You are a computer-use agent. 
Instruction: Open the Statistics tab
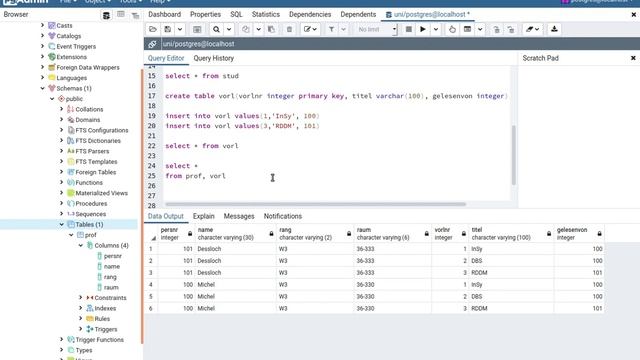266,14
